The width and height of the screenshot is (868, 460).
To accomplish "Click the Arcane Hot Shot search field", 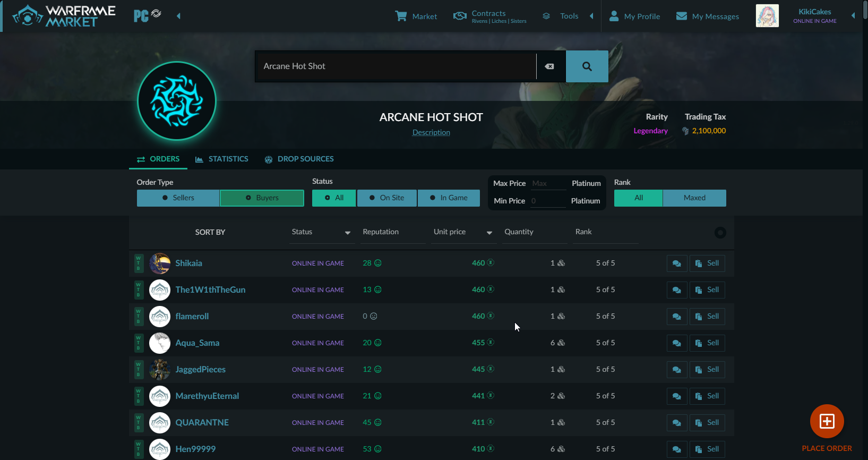I will click(x=396, y=66).
